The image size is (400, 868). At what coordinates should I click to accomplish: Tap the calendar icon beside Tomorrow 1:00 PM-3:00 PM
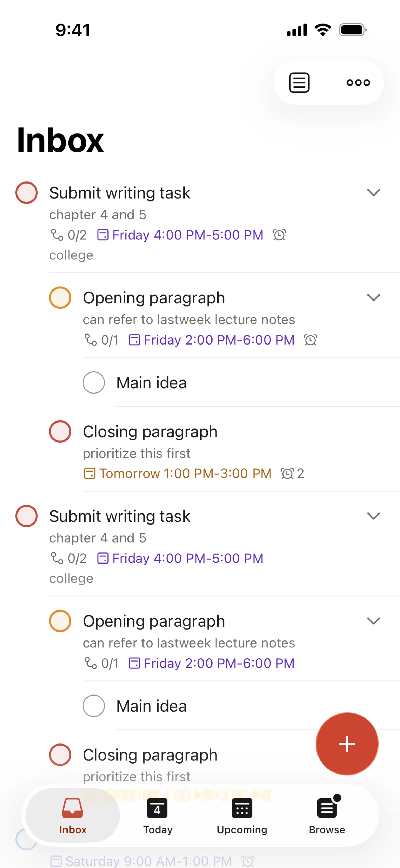[x=89, y=473]
